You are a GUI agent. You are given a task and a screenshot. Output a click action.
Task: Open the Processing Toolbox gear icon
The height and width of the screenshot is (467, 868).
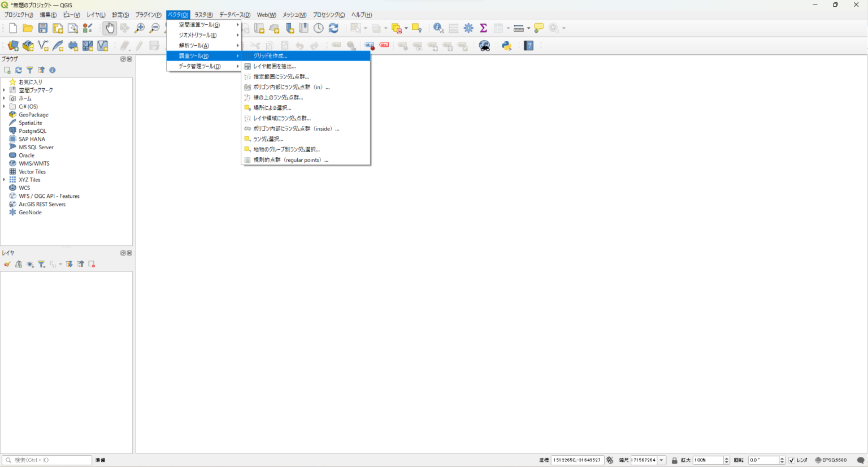tap(468, 28)
